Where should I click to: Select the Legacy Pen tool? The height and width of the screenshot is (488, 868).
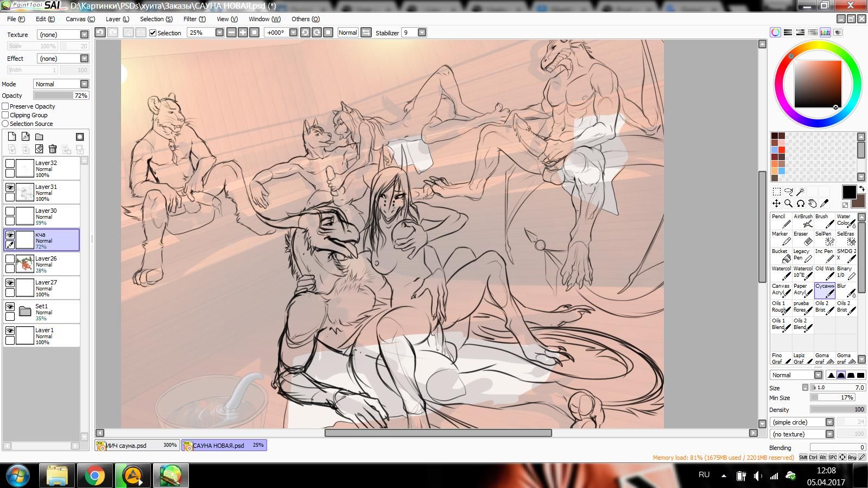click(x=803, y=255)
